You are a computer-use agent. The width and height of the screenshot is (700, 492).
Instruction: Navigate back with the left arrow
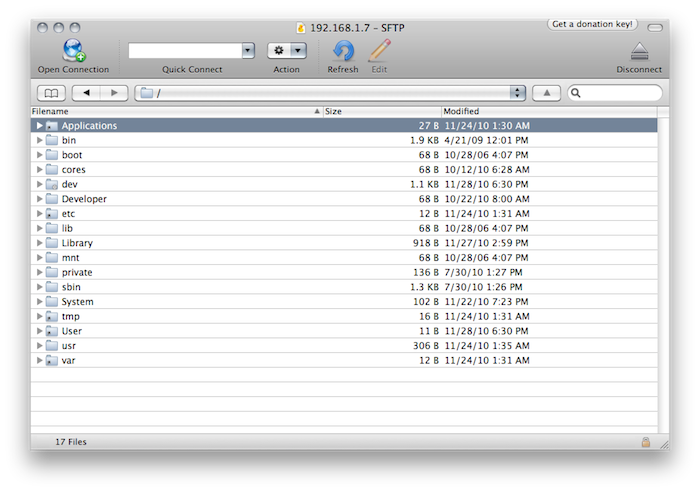point(88,93)
